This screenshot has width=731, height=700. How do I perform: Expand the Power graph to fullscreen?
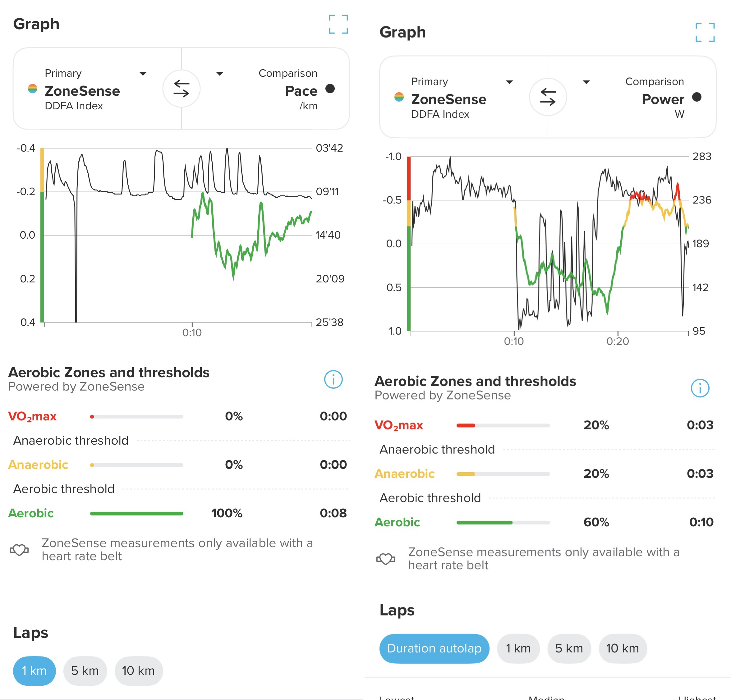click(x=705, y=32)
